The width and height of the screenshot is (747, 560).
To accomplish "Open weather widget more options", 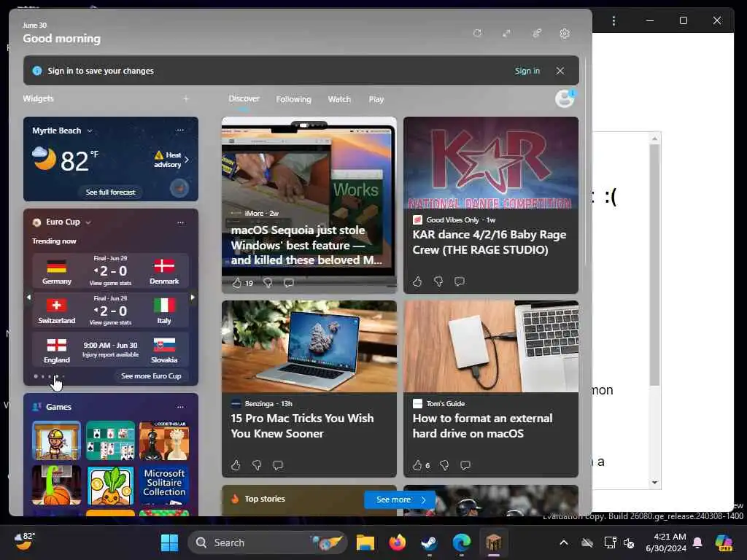I will click(179, 130).
